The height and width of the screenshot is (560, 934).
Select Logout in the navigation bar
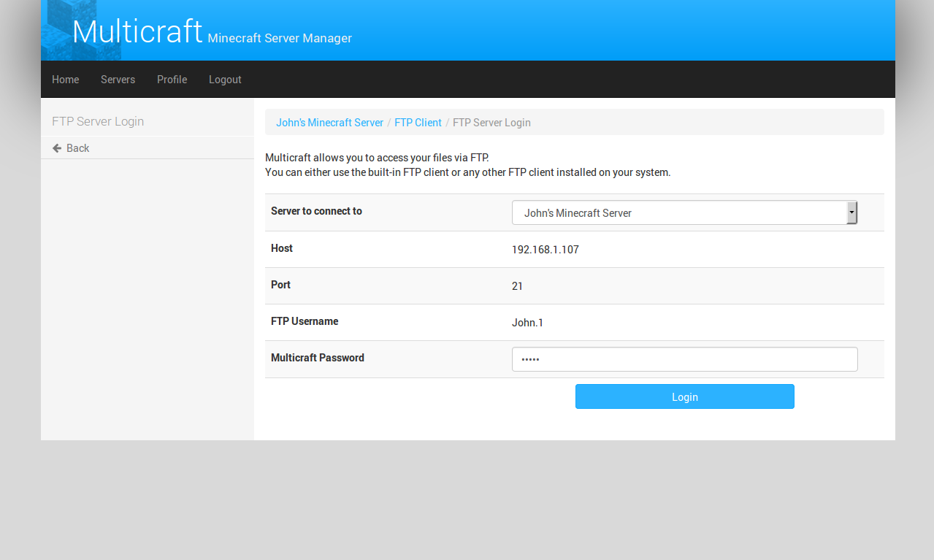tap(225, 80)
